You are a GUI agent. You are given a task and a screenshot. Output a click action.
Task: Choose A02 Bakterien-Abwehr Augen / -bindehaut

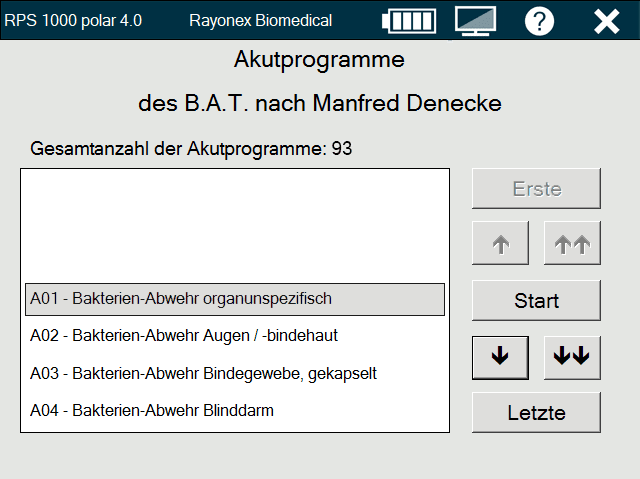point(234,336)
